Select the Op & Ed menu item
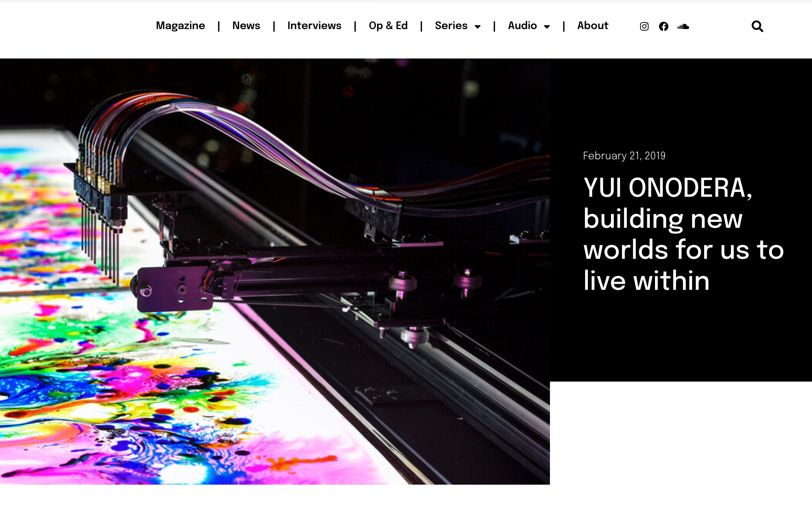 pos(388,26)
